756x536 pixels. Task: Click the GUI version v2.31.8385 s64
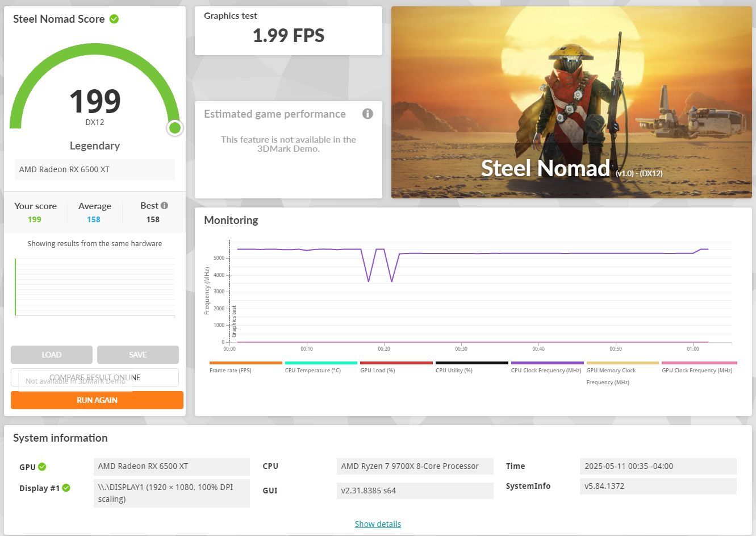pos(415,491)
